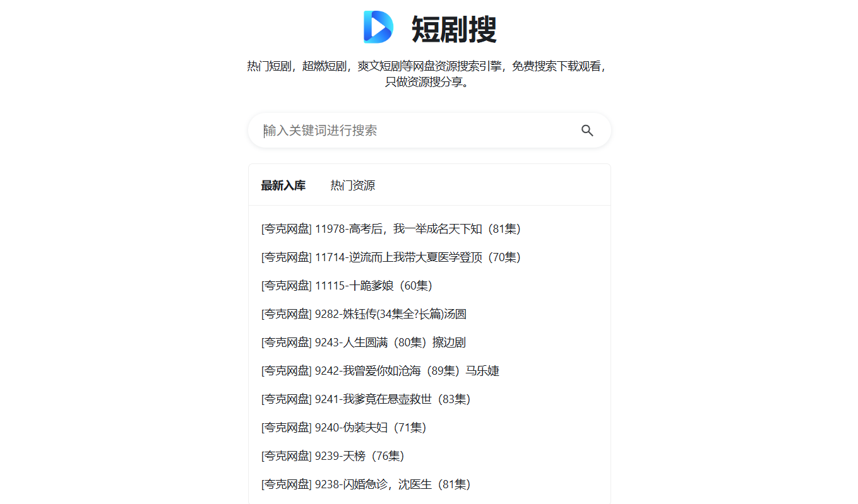The width and height of the screenshot is (858, 504).
Task: Choose the 9240-伪装夫妇 (71集) resource
Action: pos(343,428)
